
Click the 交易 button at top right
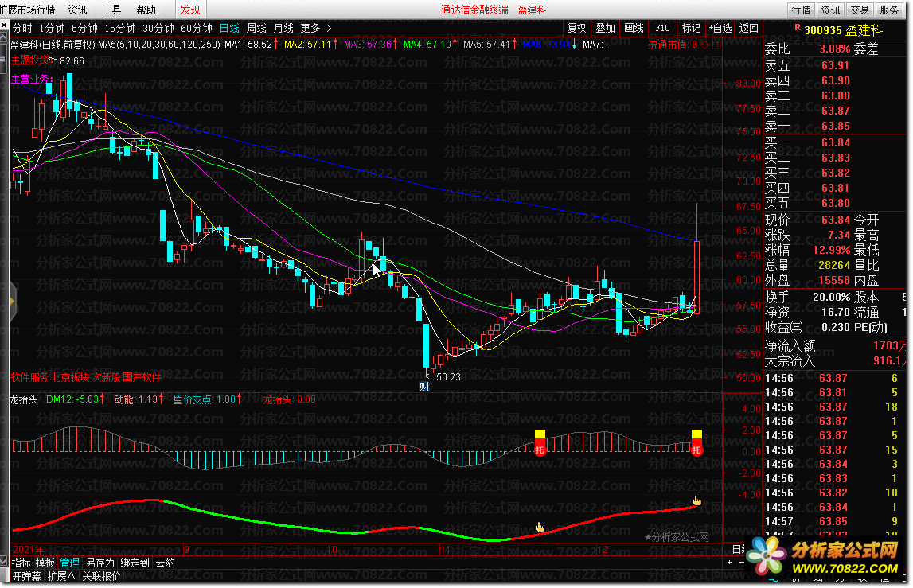click(x=860, y=10)
